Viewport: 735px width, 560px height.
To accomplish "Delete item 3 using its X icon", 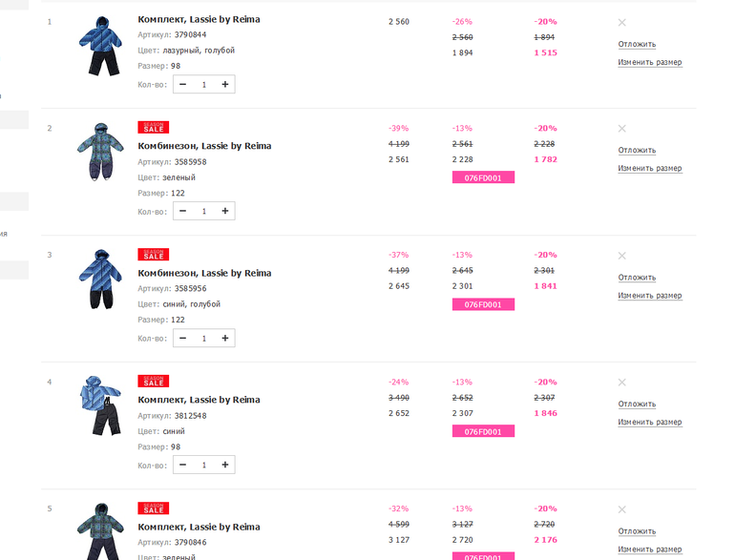I will pyautogui.click(x=622, y=256).
